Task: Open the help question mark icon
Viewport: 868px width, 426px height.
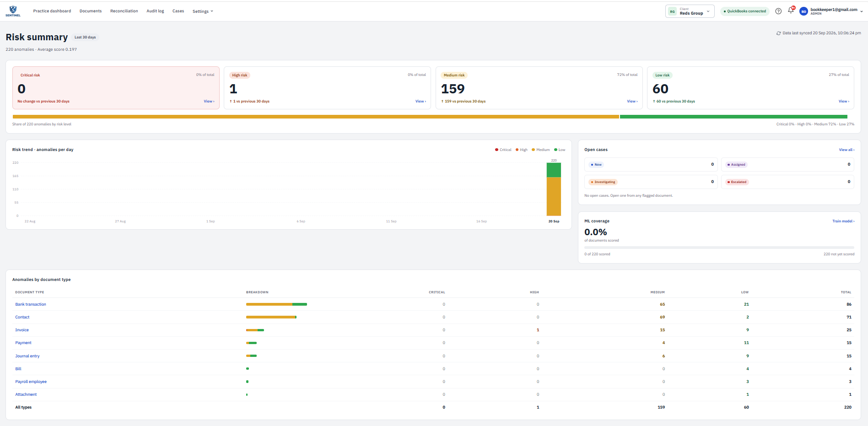Action: click(778, 11)
